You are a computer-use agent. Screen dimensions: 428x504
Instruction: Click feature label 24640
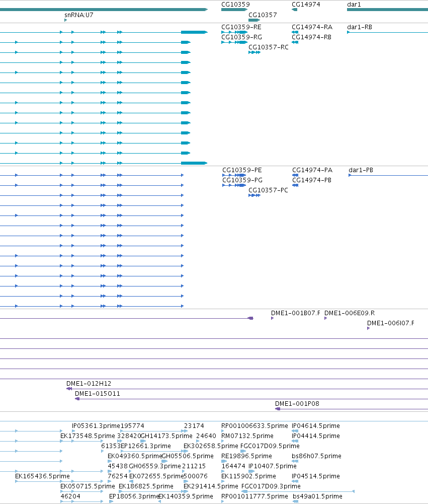coord(206,436)
